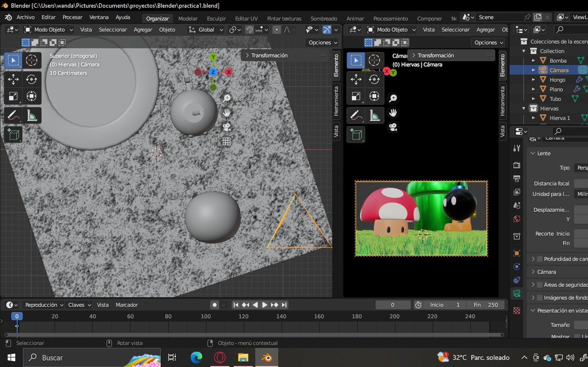Screen dimensions: 588x367
Task: Enable Imágenes de fondo checkbox
Action: (x=539, y=297)
